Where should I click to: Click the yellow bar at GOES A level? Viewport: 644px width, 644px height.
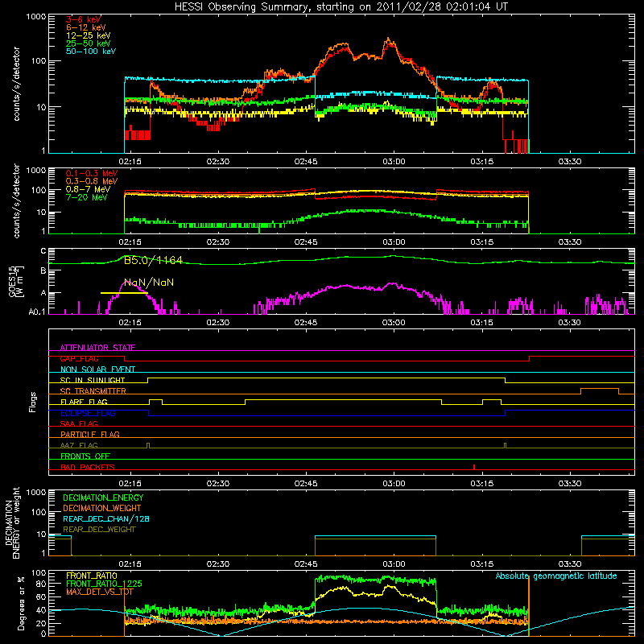(x=124, y=293)
